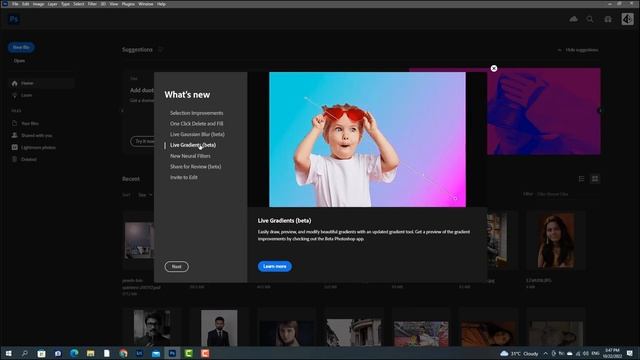The image size is (640, 360).
Task: Open recent thumbnail of woman portrait
Action: (x=556, y=240)
